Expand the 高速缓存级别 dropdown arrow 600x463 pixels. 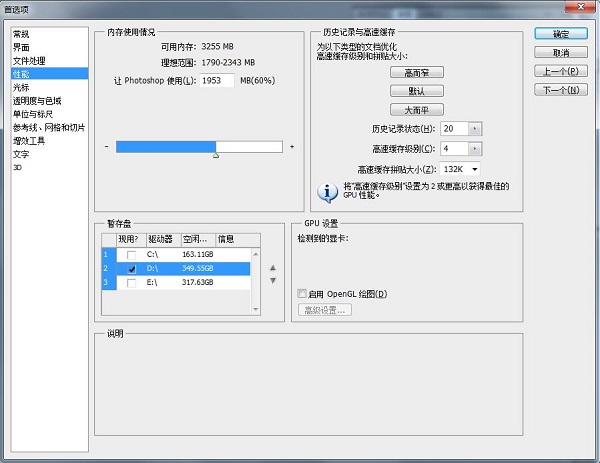click(x=475, y=149)
